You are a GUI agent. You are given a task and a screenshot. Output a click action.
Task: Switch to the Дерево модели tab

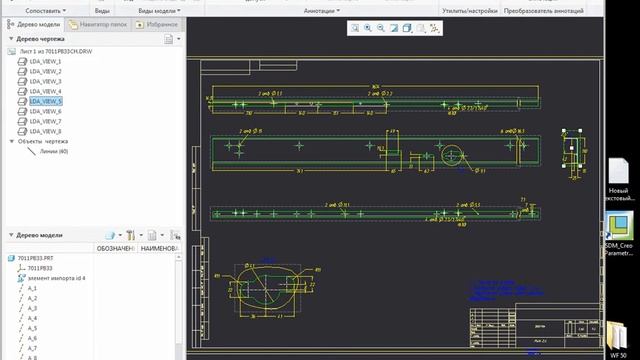coord(34,24)
